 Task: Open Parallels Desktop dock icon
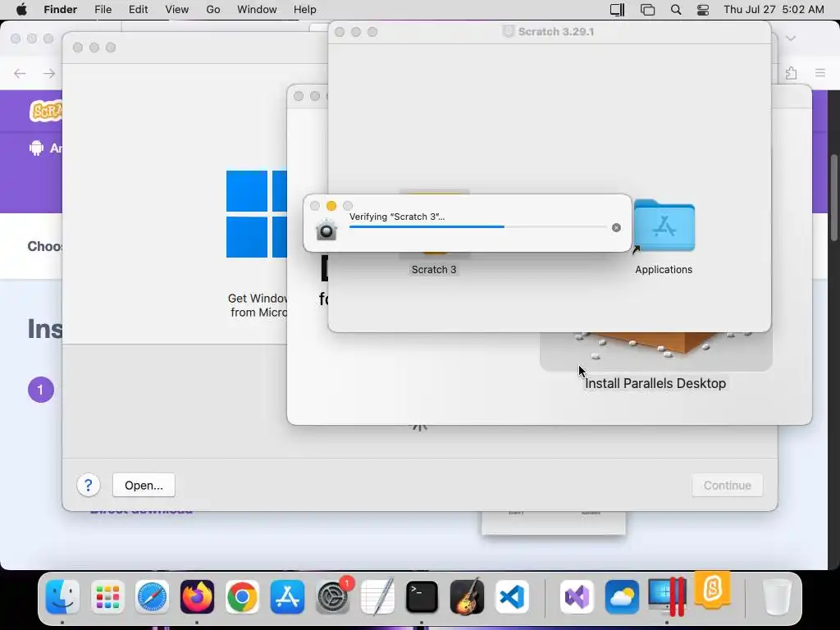tap(666, 596)
